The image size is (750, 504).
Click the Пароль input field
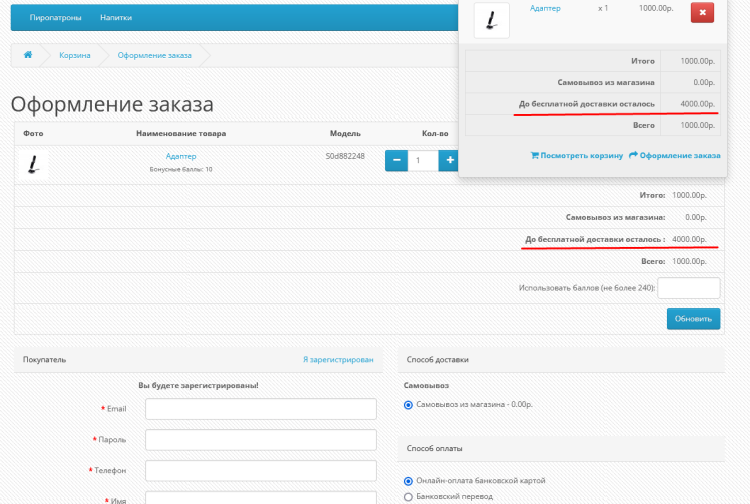260,440
